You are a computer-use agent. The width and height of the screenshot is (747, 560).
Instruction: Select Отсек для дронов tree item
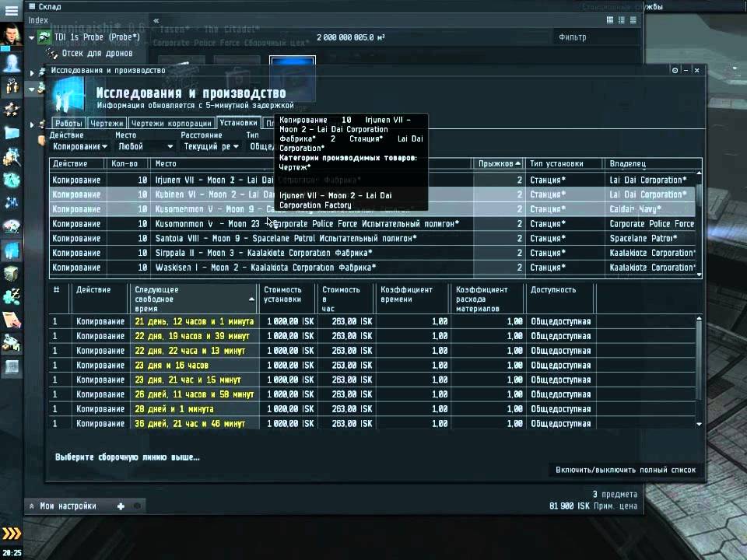pyautogui.click(x=97, y=54)
